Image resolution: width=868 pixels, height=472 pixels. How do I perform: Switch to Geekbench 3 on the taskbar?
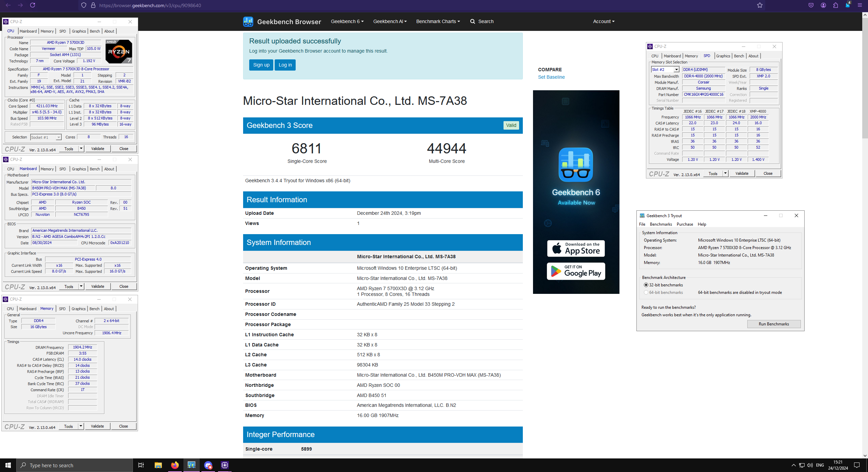click(x=192, y=465)
